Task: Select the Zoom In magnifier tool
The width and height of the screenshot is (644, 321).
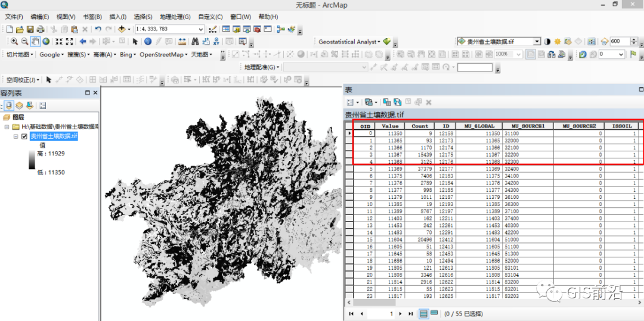Action: tap(14, 41)
